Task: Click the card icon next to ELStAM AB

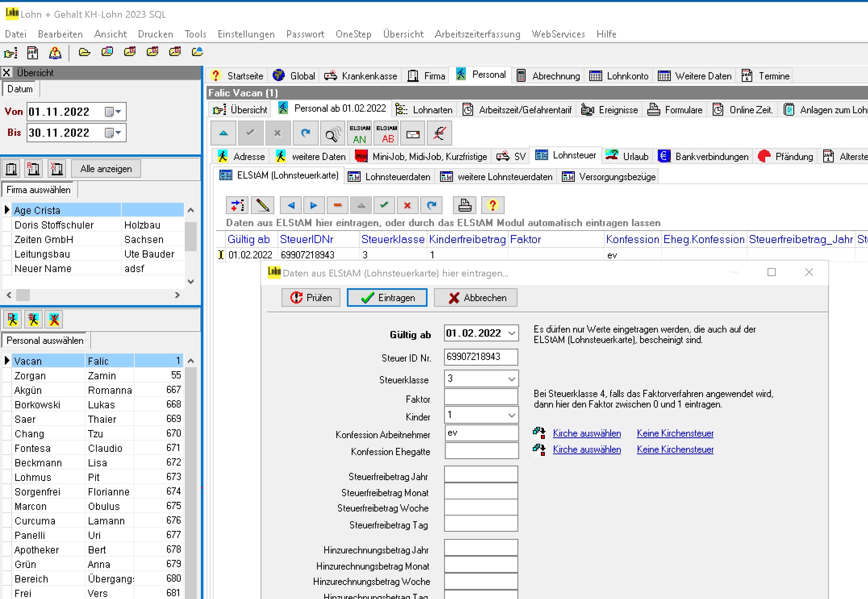Action: click(413, 133)
